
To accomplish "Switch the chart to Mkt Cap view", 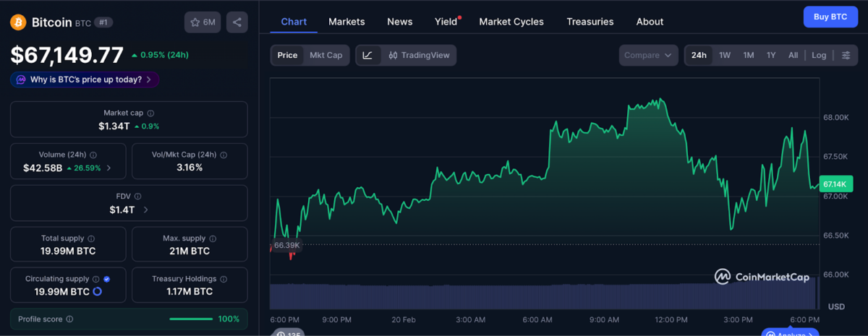I will [326, 55].
